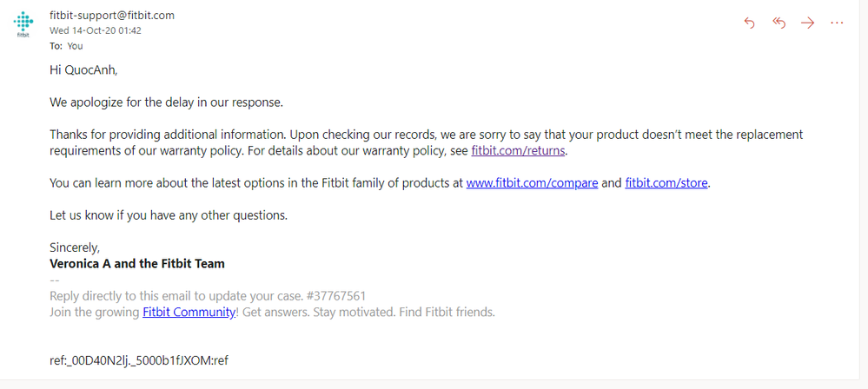Visit the Fitbit Community link
The width and height of the screenshot is (868, 389).
pos(189,312)
